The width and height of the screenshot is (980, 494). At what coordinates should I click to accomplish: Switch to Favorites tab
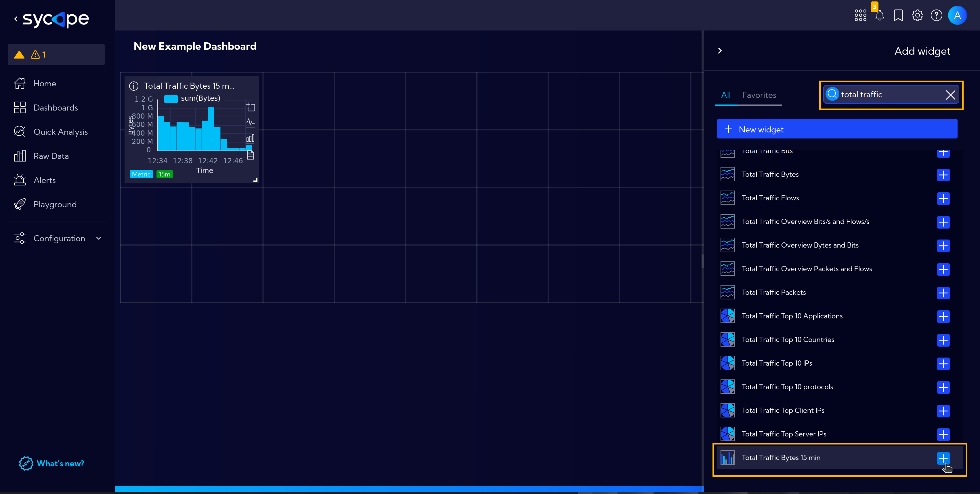coord(759,95)
